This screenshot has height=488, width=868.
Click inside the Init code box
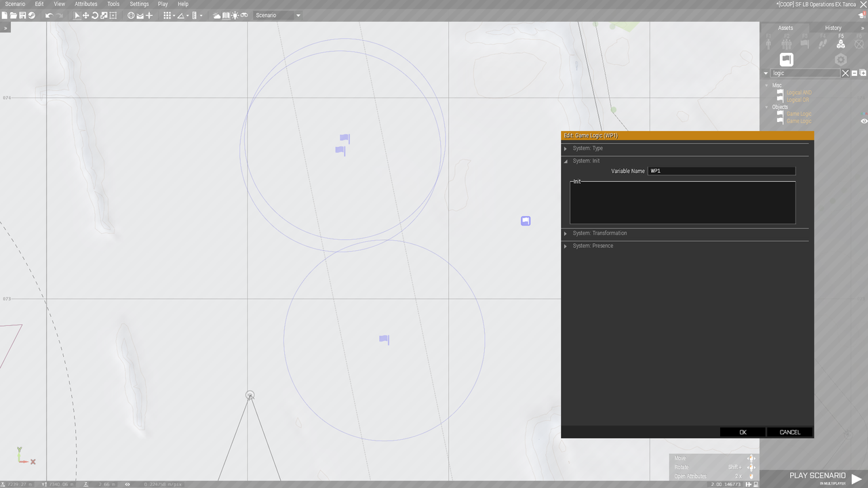(x=682, y=202)
